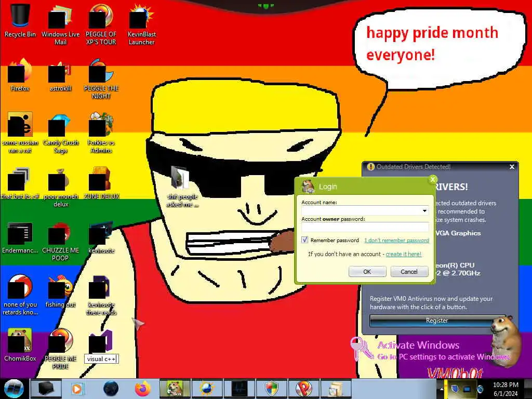
Task: Show hidden system tray icons
Action: [x=442, y=389]
